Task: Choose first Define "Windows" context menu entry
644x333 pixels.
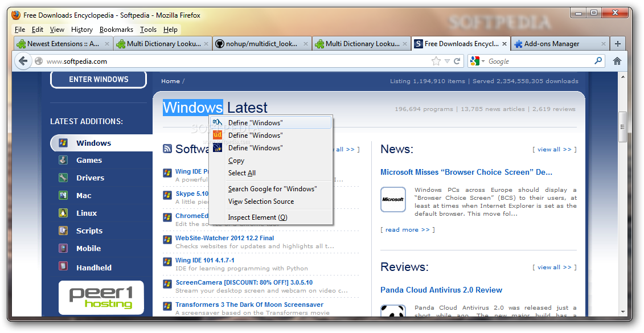Action: point(271,122)
